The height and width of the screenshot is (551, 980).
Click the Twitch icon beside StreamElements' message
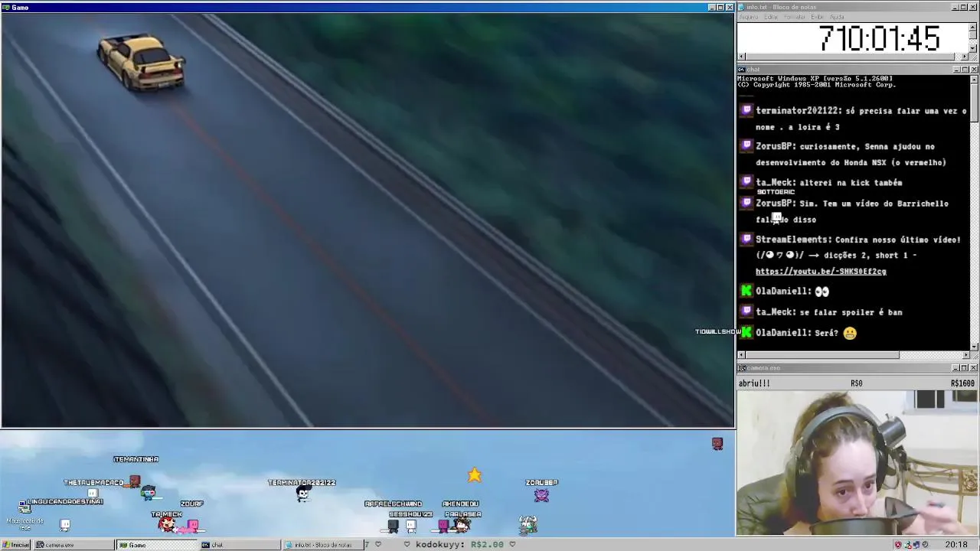(746, 240)
